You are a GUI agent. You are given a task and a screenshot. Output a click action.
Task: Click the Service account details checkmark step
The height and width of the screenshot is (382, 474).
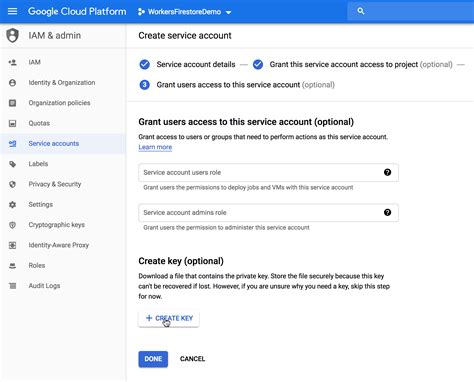[x=145, y=64]
